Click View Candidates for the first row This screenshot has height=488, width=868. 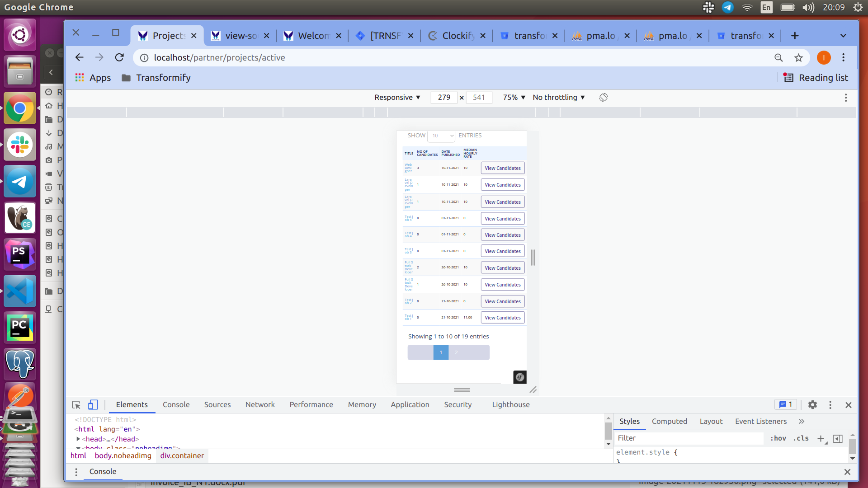point(502,168)
